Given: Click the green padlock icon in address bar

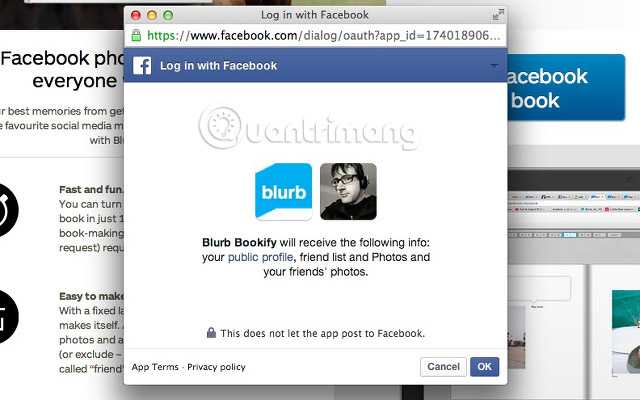Looking at the screenshot, I should click(136, 36).
